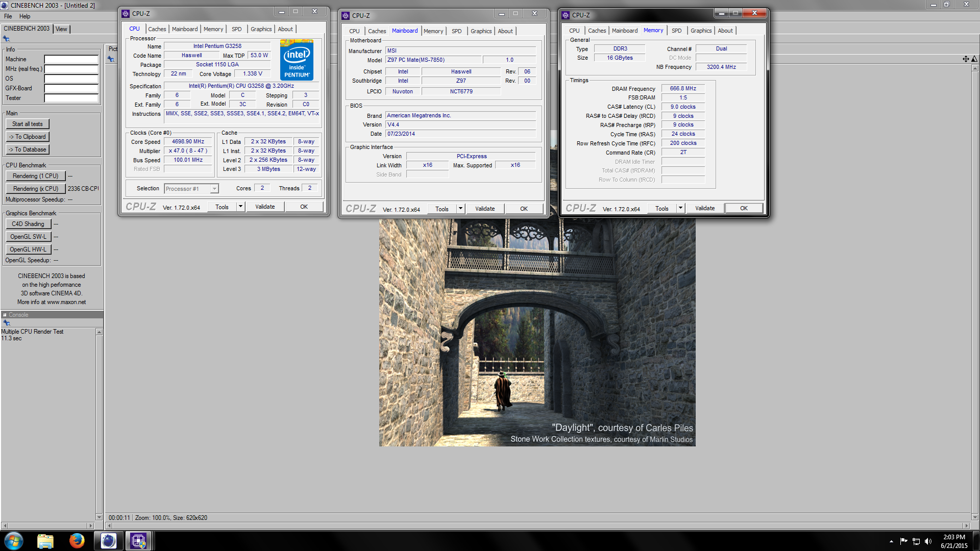Click the triangle zoom icon in the picture viewer
980x551 pixels.
[974, 59]
